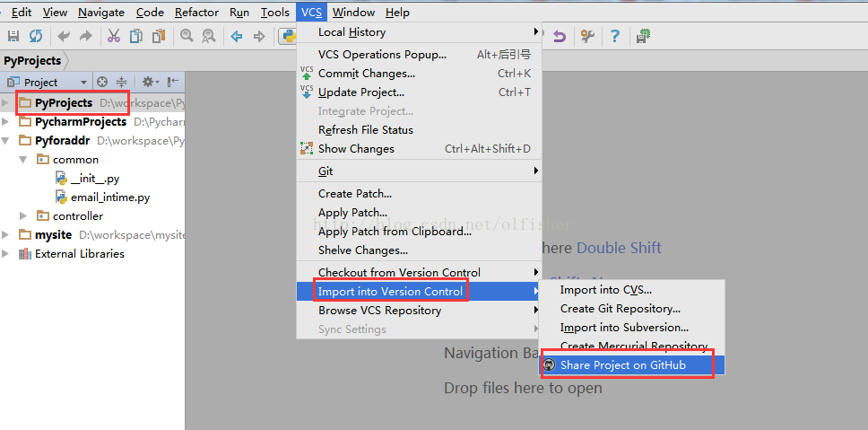Open the Code menu
Image resolution: width=868 pixels, height=430 pixels.
pyautogui.click(x=150, y=13)
